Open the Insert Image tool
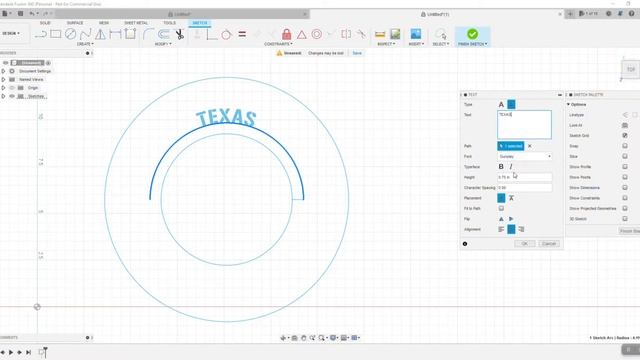The image size is (640, 360). [416, 34]
